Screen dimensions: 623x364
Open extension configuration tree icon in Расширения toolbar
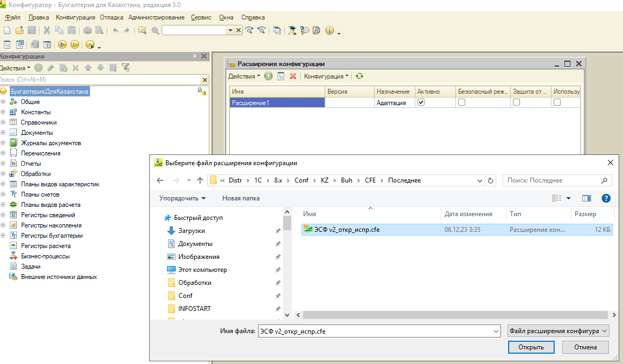coord(281,76)
